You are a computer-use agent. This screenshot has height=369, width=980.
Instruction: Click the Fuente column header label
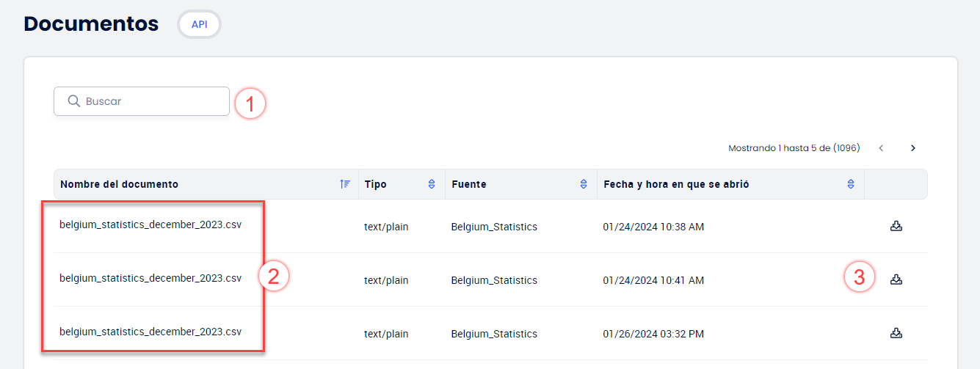468,184
